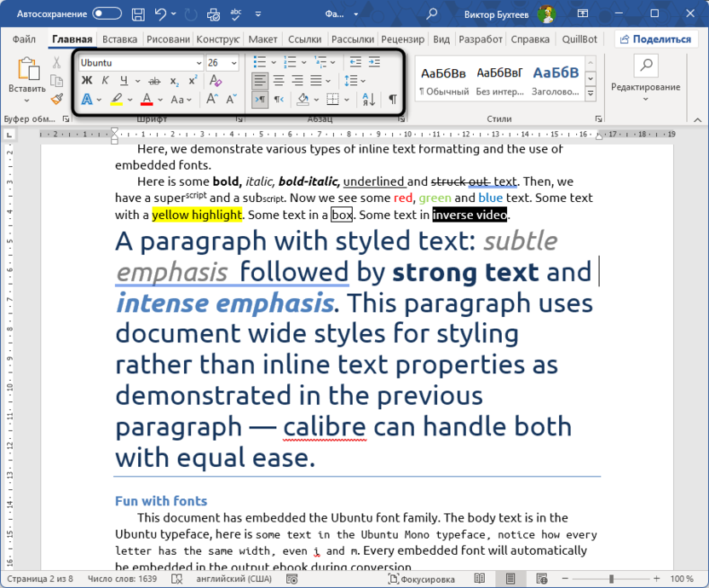Toggle the Автосохранение switch

(107, 14)
